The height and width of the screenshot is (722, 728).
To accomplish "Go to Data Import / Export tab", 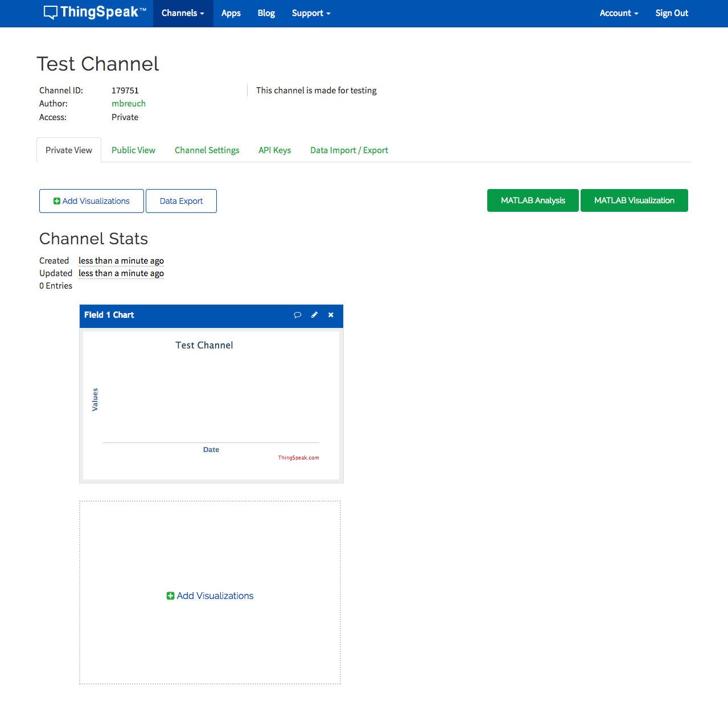I will (x=349, y=150).
